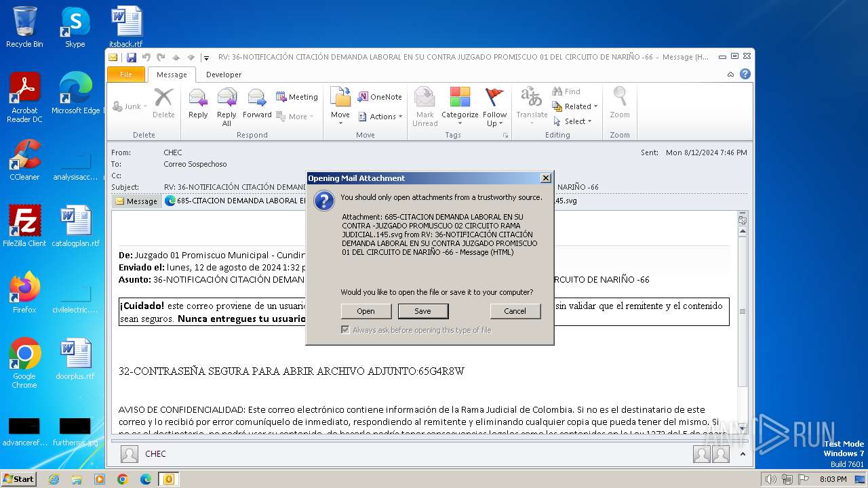Collapse the ribbon with chevron

pyautogui.click(x=730, y=75)
